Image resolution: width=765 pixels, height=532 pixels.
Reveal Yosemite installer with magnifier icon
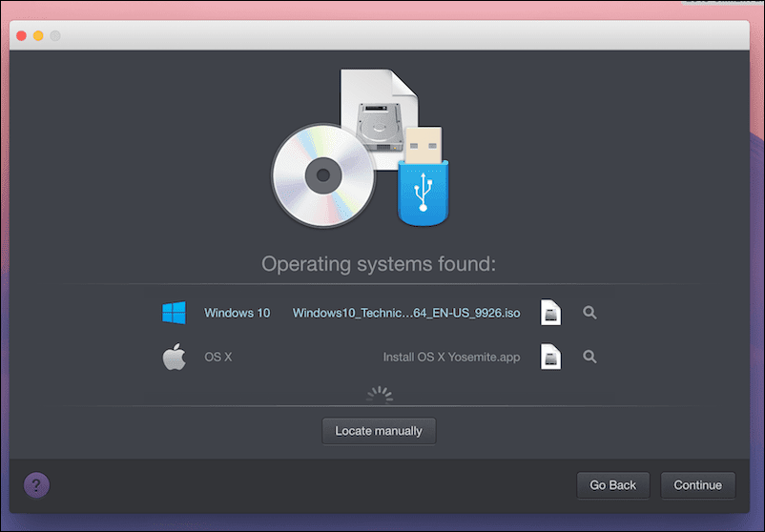pos(589,357)
